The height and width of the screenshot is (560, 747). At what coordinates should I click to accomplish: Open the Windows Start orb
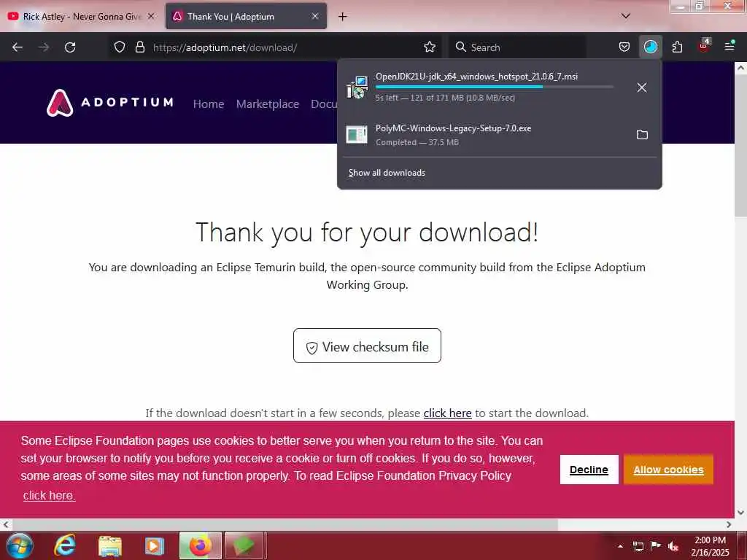[x=20, y=545]
